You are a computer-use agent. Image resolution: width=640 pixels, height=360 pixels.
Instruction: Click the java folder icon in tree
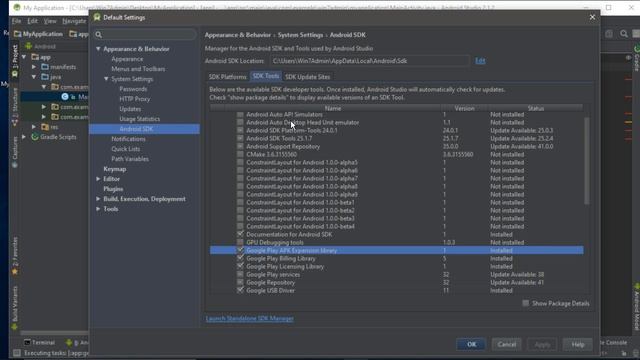click(45, 77)
